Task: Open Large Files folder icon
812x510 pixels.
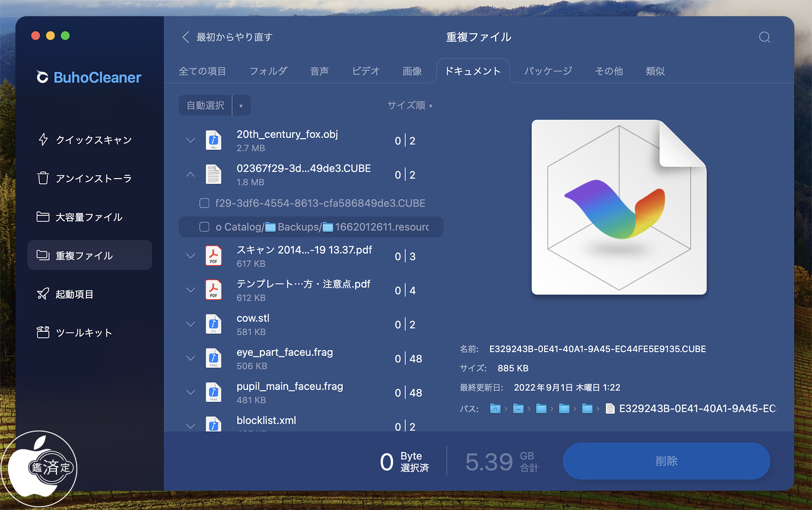Action: tap(43, 216)
